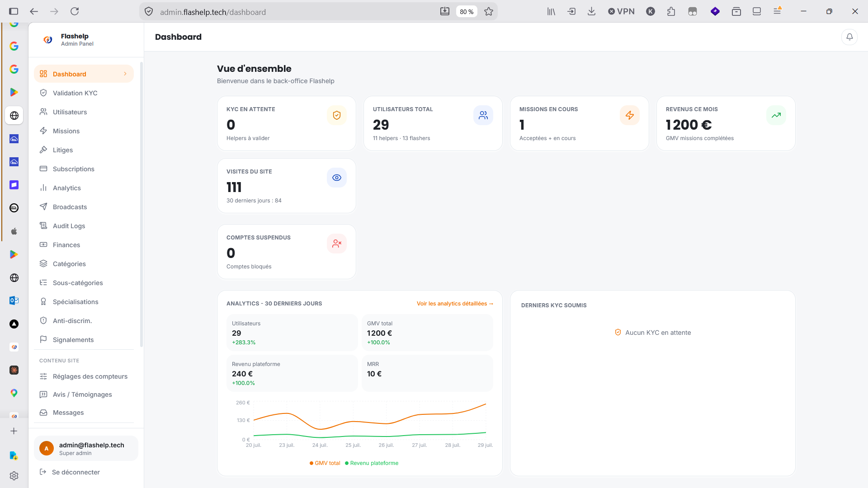Click the Visites du site eye icon
The image size is (868, 488).
(337, 178)
